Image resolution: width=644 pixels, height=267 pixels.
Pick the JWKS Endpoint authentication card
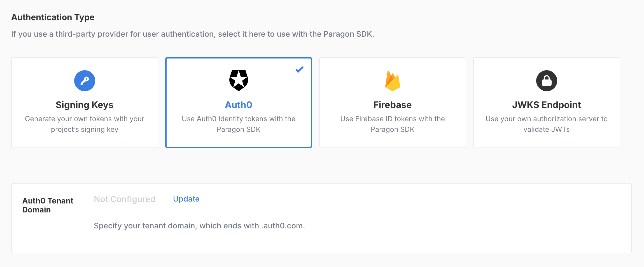[x=547, y=102]
